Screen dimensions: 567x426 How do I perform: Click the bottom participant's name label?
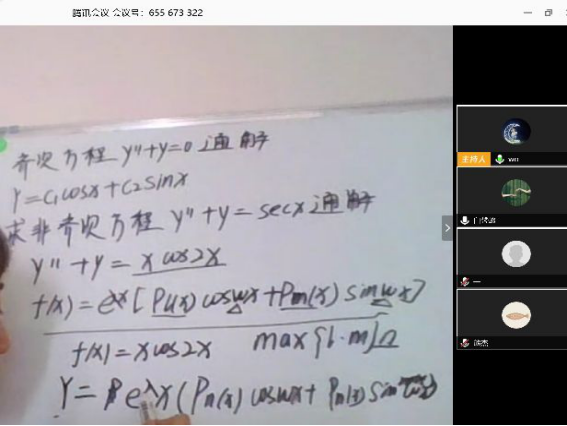coord(481,343)
